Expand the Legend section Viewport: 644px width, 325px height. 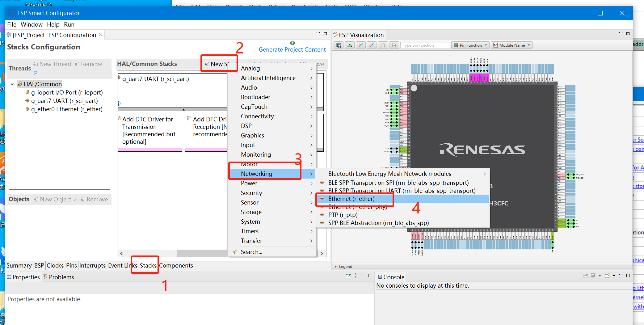click(x=336, y=266)
